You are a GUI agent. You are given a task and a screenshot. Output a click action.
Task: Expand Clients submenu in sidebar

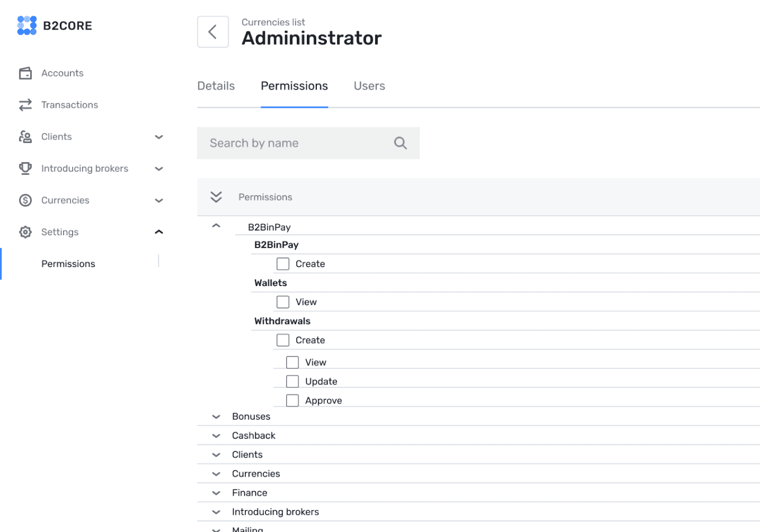tap(159, 137)
